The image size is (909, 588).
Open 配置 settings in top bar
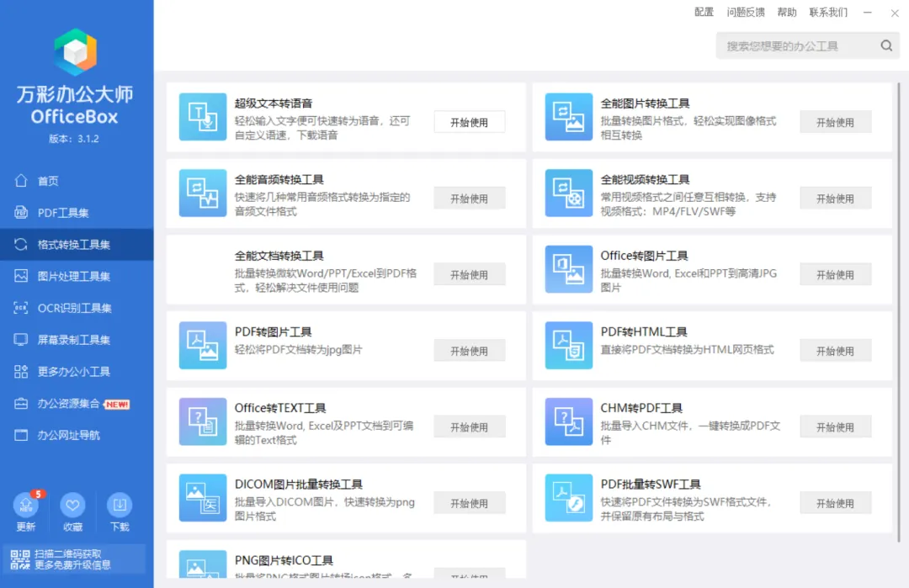click(x=704, y=12)
